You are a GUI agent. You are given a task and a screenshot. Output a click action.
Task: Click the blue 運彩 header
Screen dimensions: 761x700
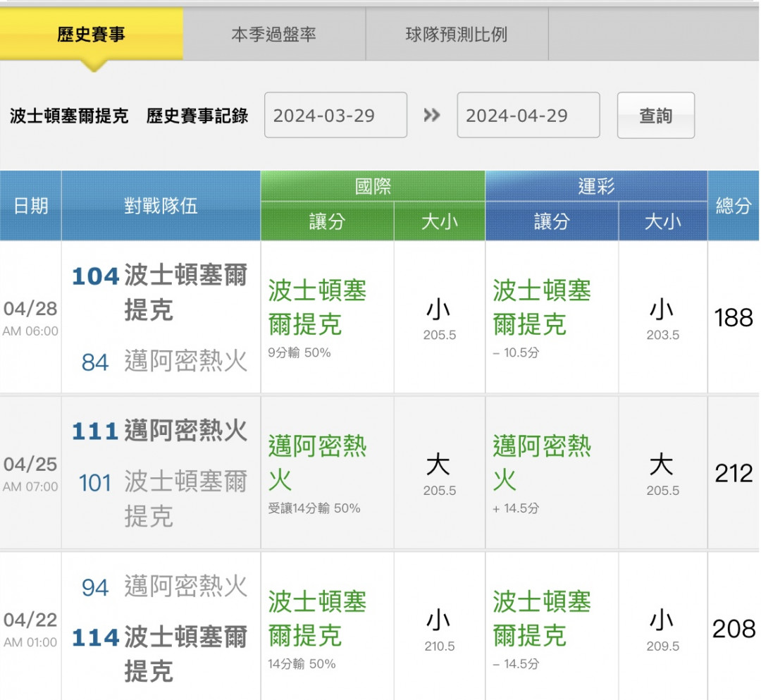tap(596, 186)
